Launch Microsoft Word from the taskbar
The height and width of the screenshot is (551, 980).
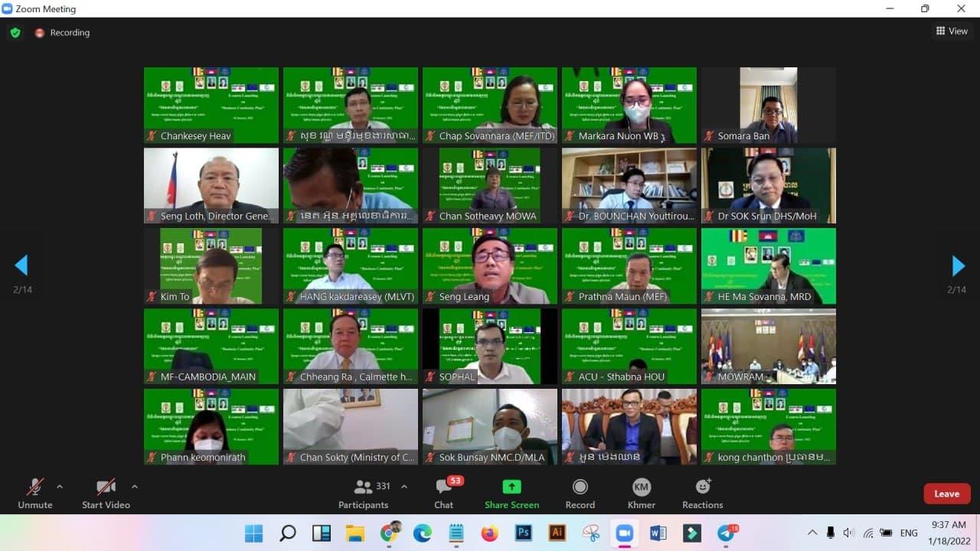tap(658, 533)
